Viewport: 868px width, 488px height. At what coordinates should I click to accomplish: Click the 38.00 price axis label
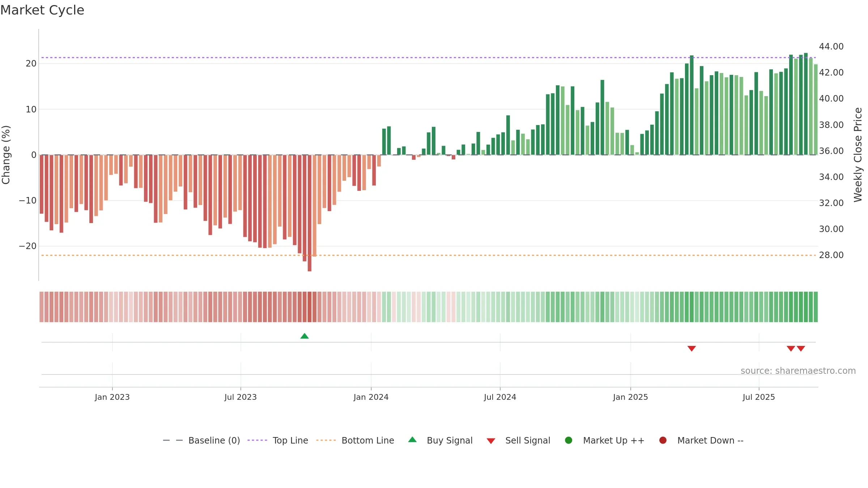(x=831, y=125)
